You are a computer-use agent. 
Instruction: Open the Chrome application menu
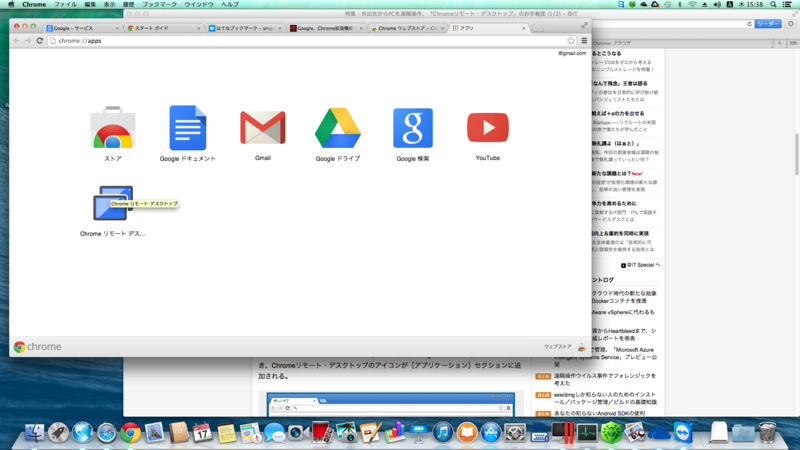coord(34,4)
